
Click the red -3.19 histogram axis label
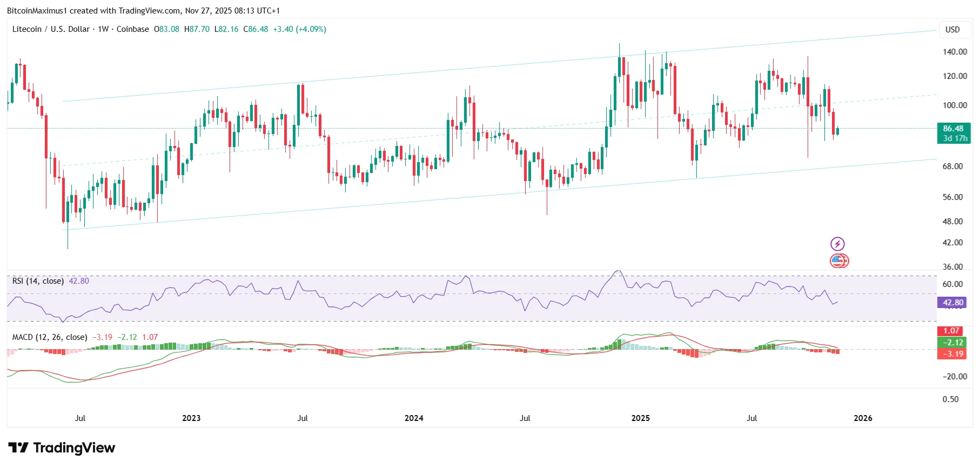tap(951, 354)
